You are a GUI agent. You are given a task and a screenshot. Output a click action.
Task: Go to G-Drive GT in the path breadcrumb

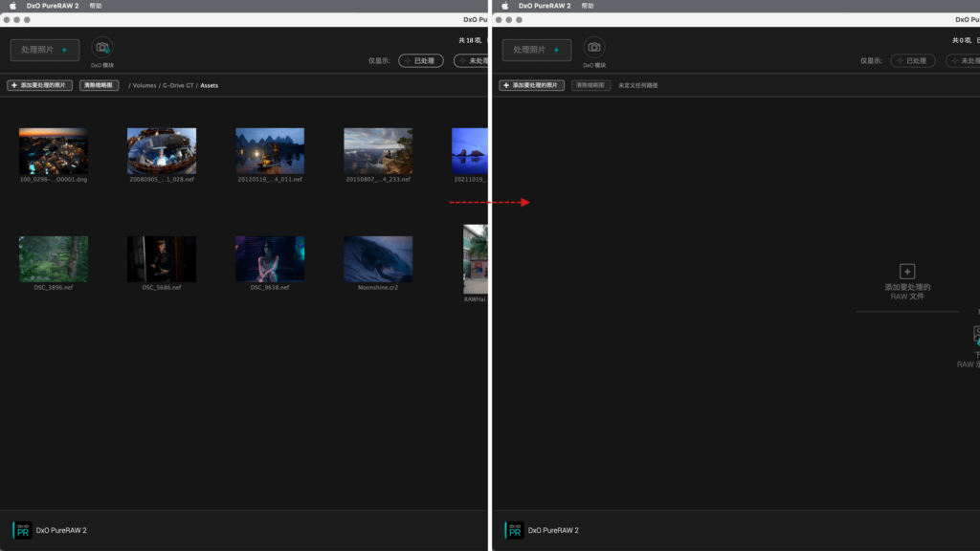point(178,85)
